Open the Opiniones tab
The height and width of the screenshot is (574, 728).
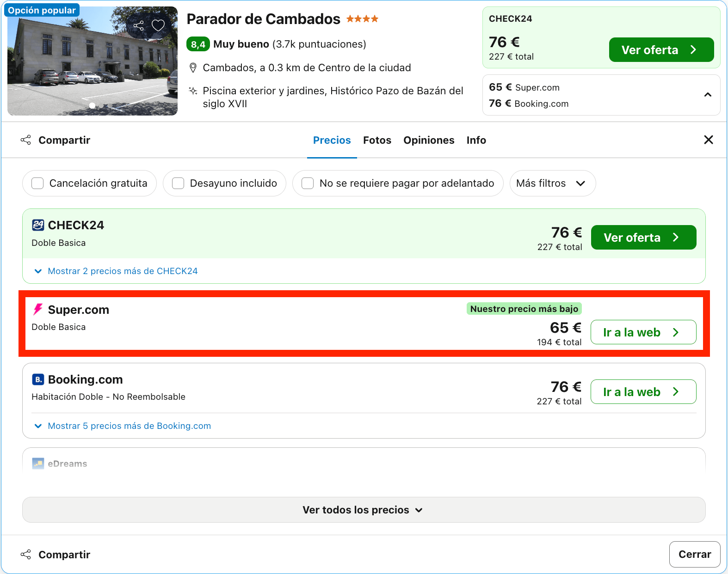[429, 140]
